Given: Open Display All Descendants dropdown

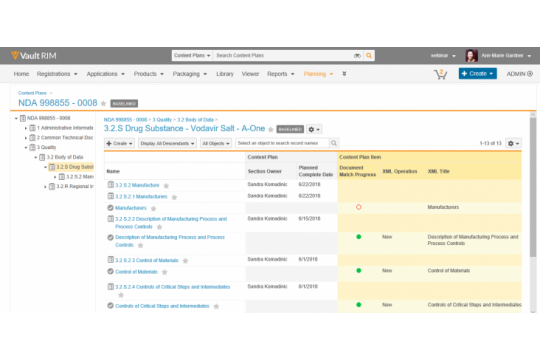Looking at the screenshot, I should coord(167,143).
